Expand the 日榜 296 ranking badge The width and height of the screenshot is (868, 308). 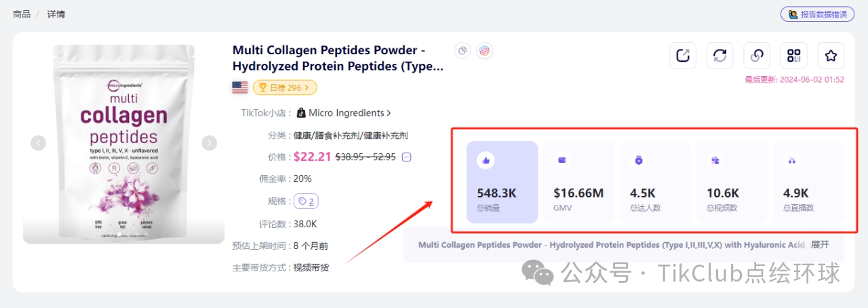click(x=285, y=88)
